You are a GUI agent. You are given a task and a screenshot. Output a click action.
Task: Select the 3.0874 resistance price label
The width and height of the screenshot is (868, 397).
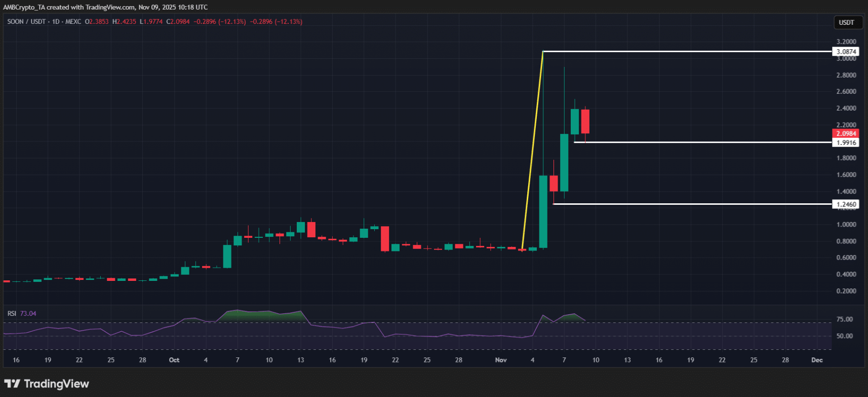pos(846,52)
